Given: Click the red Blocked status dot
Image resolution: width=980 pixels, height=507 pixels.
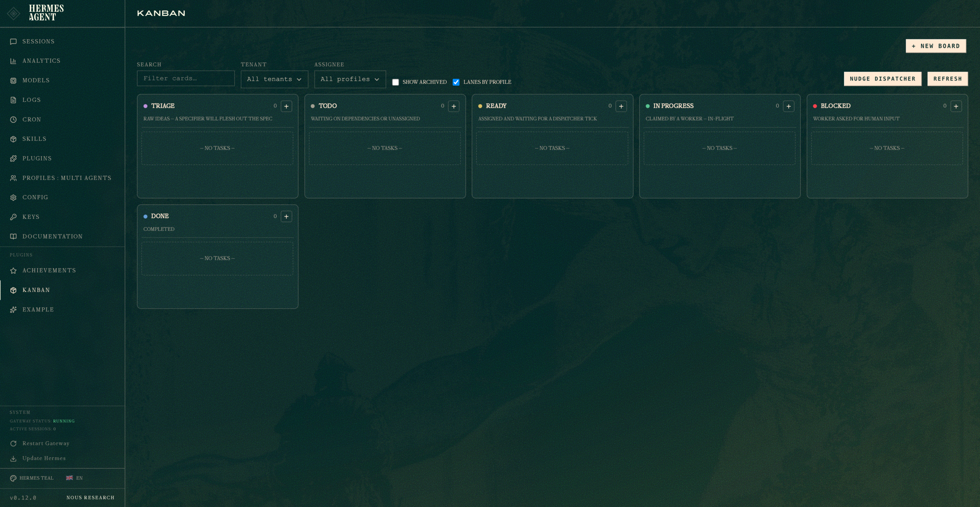Looking at the screenshot, I should coord(815,106).
